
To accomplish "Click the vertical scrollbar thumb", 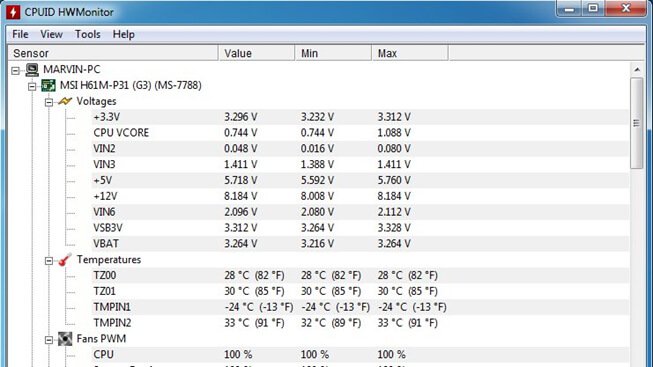I will tap(637, 123).
